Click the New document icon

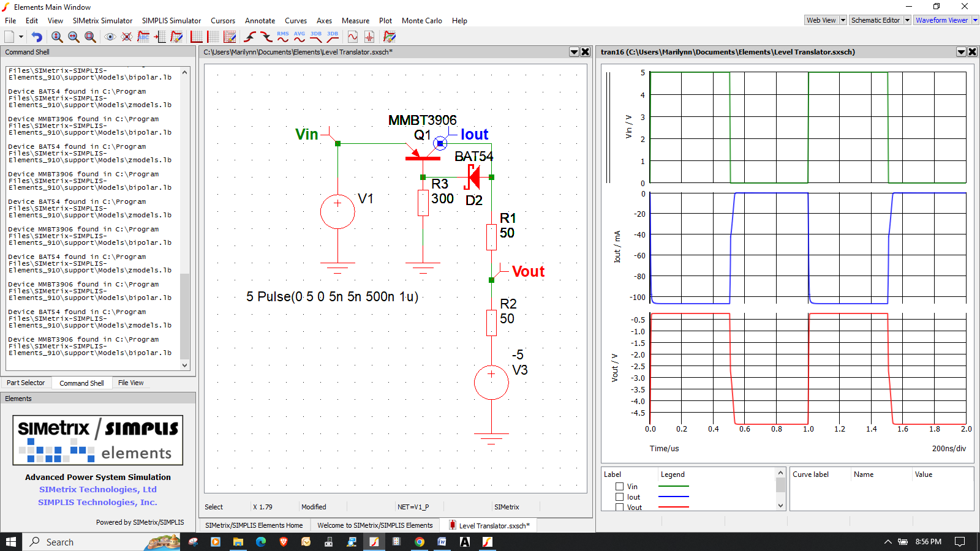tap(9, 37)
